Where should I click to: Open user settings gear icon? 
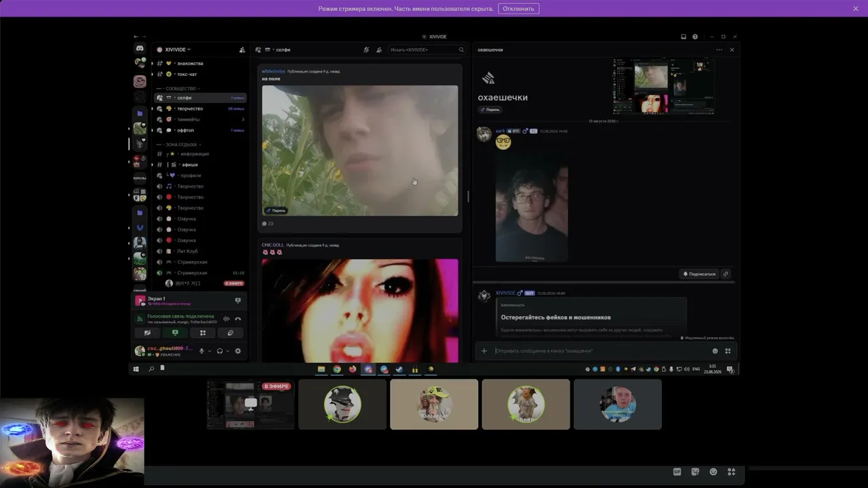(x=238, y=351)
